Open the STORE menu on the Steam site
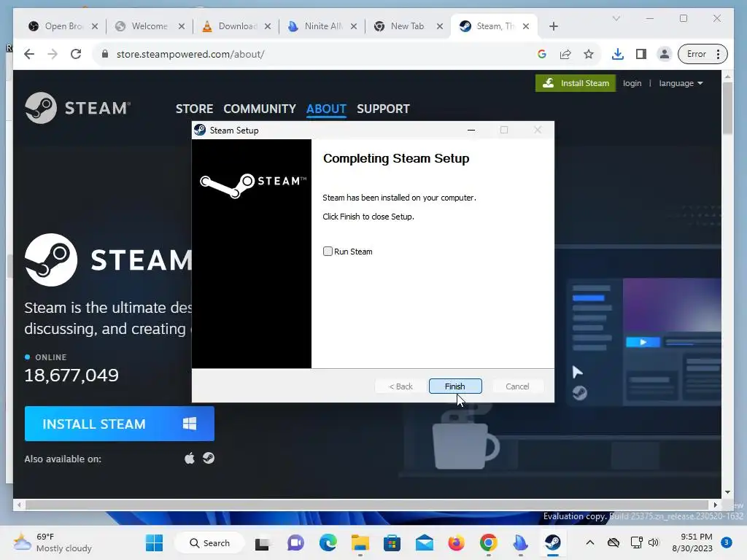The image size is (747, 560). coord(194,109)
